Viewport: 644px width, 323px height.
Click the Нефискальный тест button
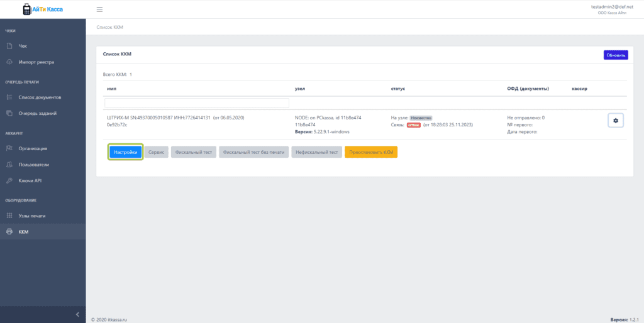click(x=317, y=152)
